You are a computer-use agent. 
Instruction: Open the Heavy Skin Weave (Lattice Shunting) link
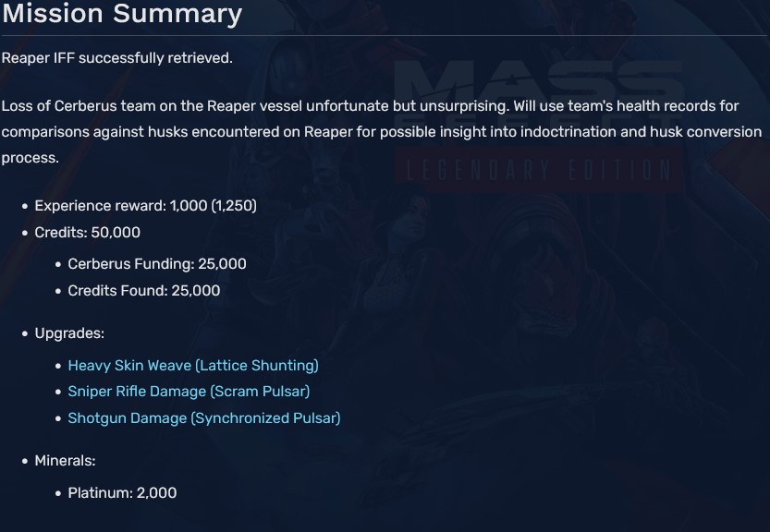[x=192, y=366]
